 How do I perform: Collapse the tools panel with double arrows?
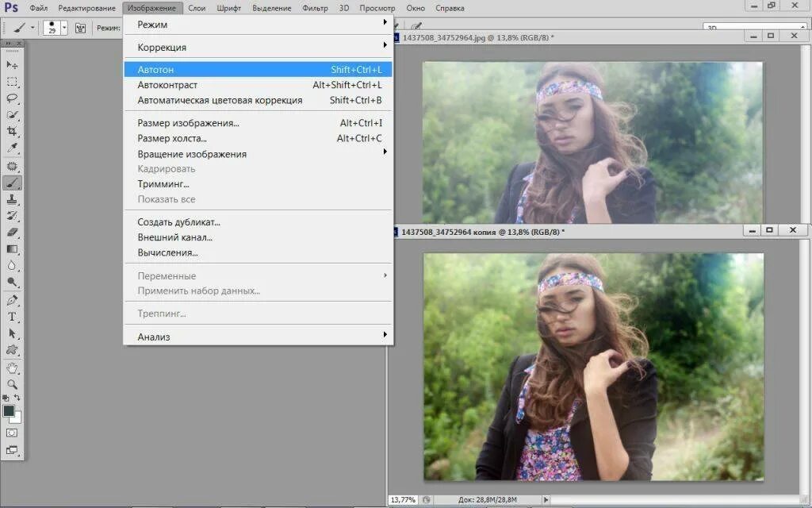click(8, 44)
